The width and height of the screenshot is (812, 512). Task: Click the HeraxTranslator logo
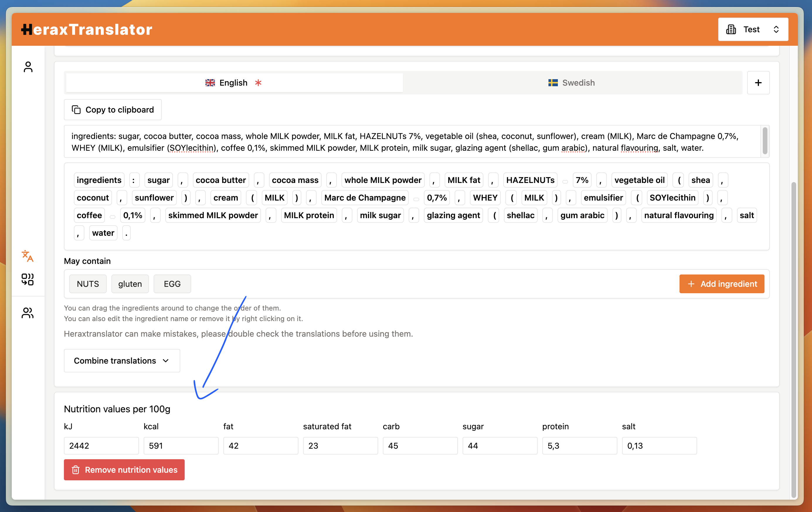click(87, 29)
